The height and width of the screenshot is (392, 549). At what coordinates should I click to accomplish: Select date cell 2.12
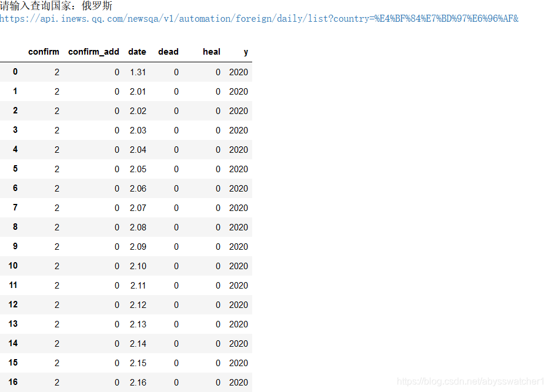point(138,305)
